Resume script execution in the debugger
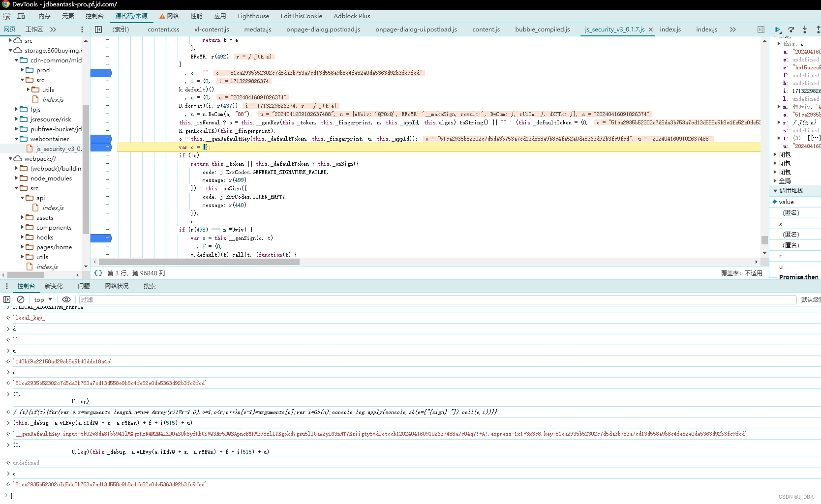This screenshot has width=821, height=504. [x=778, y=30]
